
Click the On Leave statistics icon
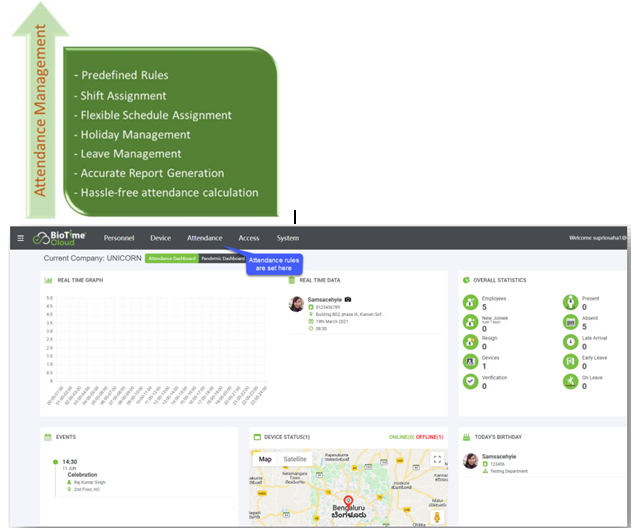571,381
